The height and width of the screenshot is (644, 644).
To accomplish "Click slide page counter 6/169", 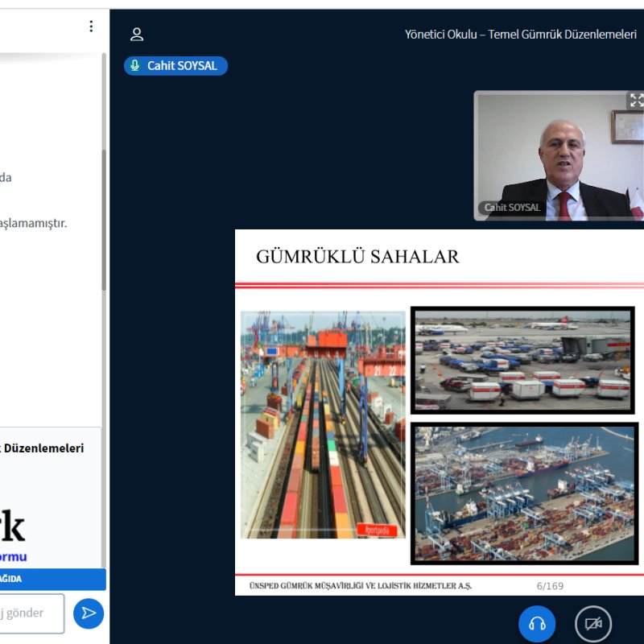I will click(x=550, y=586).
